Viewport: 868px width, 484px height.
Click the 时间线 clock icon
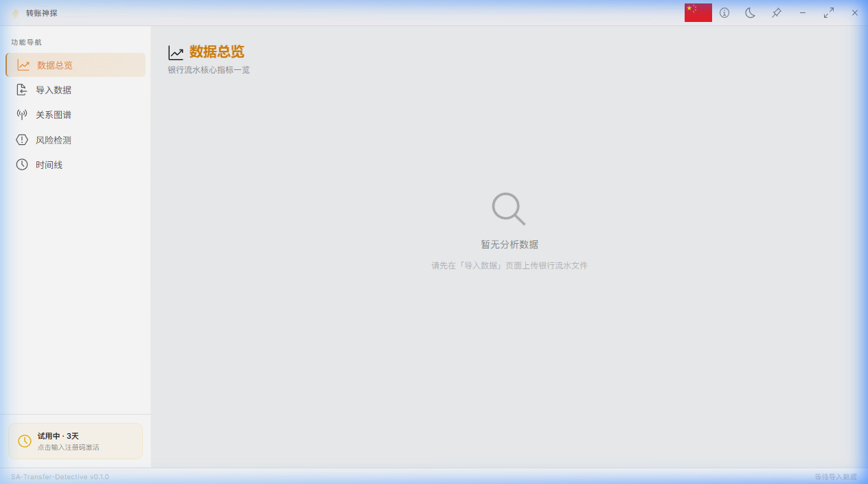(x=22, y=165)
